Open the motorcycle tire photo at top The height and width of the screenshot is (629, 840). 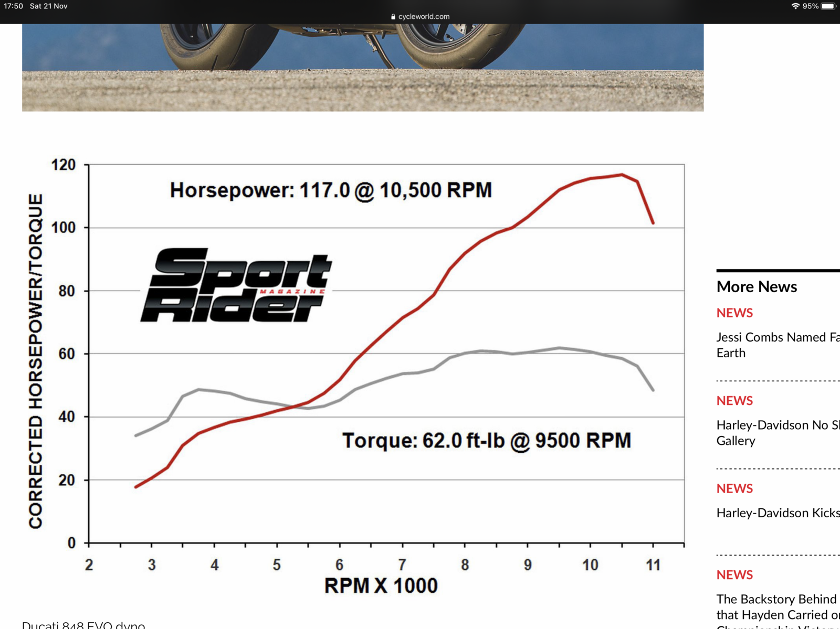tap(363, 67)
